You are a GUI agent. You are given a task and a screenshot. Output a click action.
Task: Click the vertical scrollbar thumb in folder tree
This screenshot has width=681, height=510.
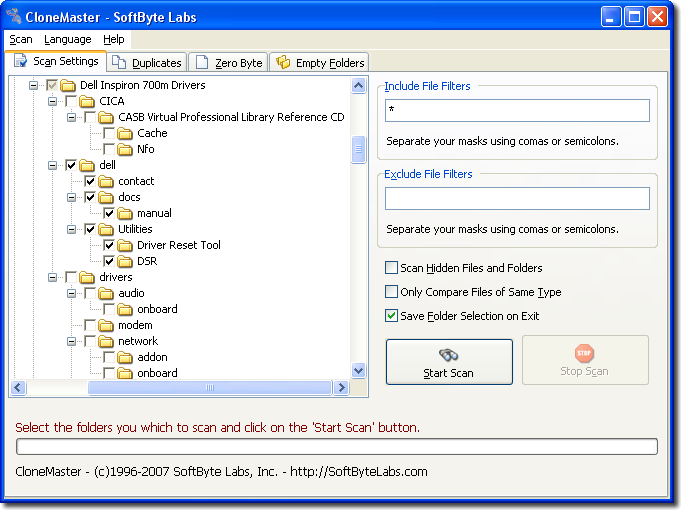coord(358,149)
